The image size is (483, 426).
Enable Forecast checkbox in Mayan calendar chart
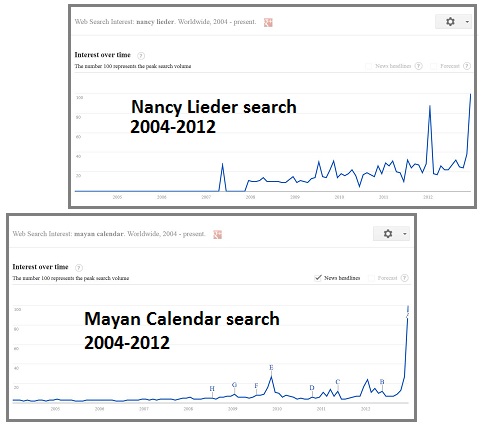371,278
